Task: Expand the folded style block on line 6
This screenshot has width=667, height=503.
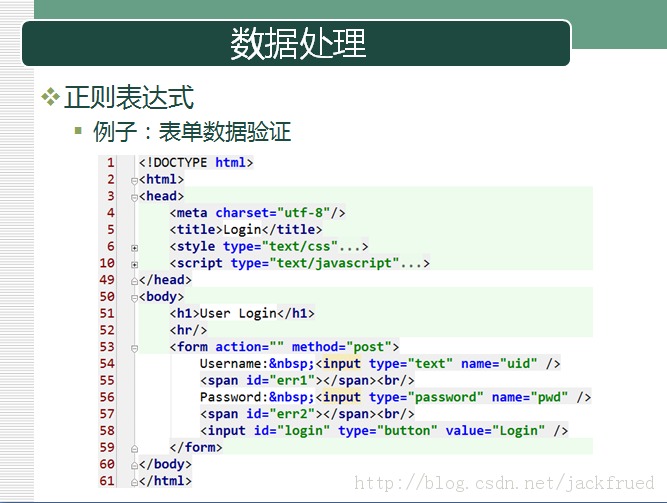Action: [134, 248]
